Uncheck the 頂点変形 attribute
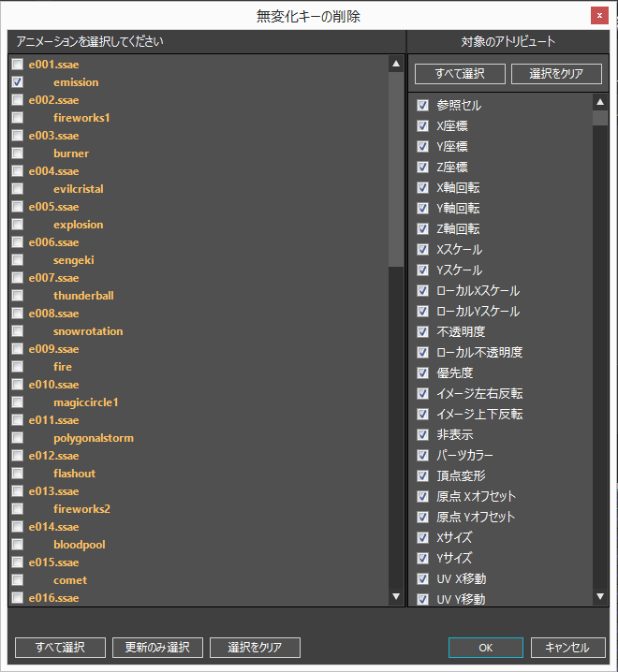 pos(423,475)
